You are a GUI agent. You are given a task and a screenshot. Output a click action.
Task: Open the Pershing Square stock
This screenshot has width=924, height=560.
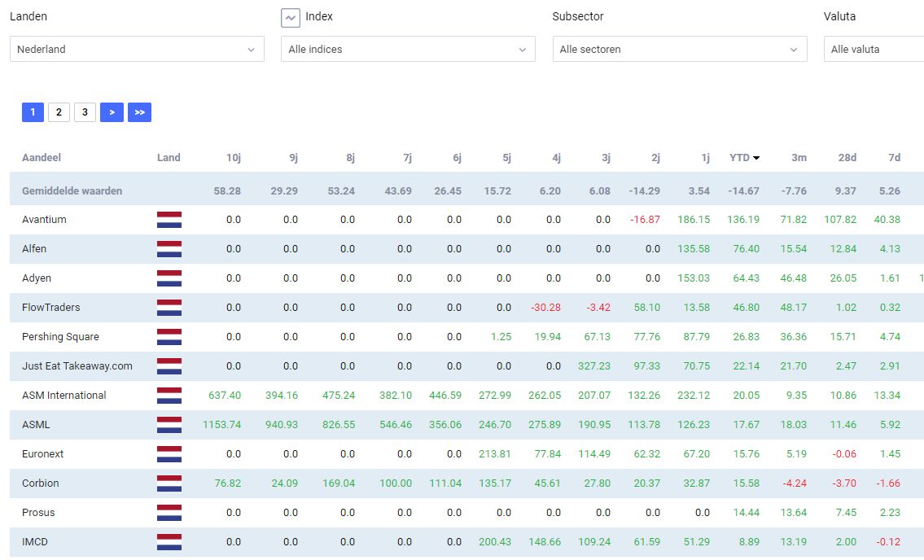tap(61, 337)
